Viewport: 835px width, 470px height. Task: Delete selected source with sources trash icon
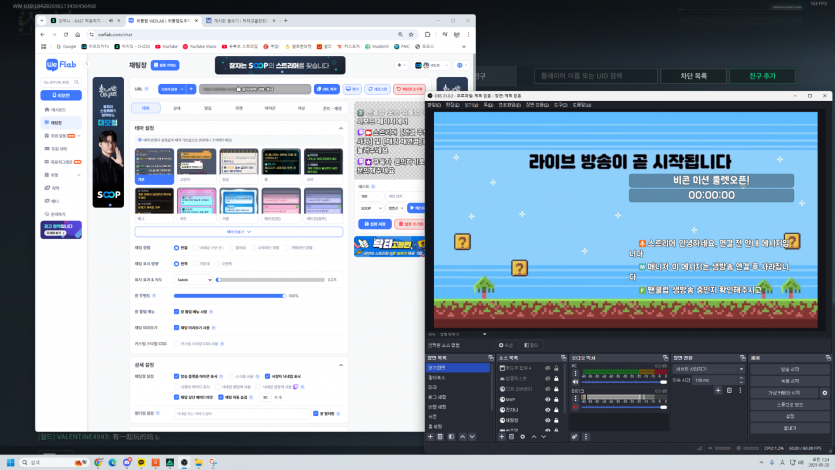511,436
